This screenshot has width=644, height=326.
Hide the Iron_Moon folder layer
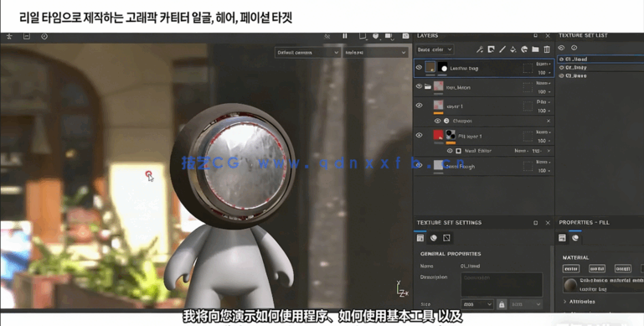(419, 86)
